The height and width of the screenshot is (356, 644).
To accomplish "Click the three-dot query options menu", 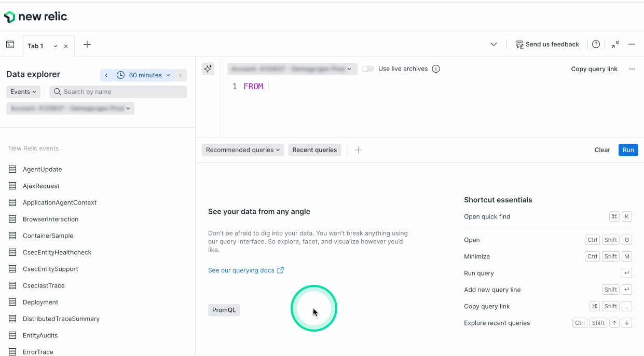I will pyautogui.click(x=632, y=69).
